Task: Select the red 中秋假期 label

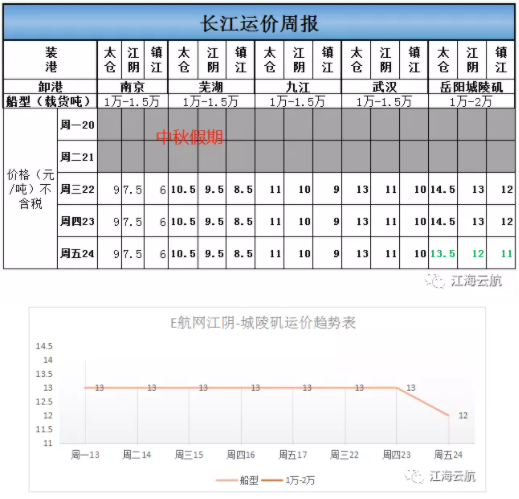Action: pyautogui.click(x=189, y=137)
